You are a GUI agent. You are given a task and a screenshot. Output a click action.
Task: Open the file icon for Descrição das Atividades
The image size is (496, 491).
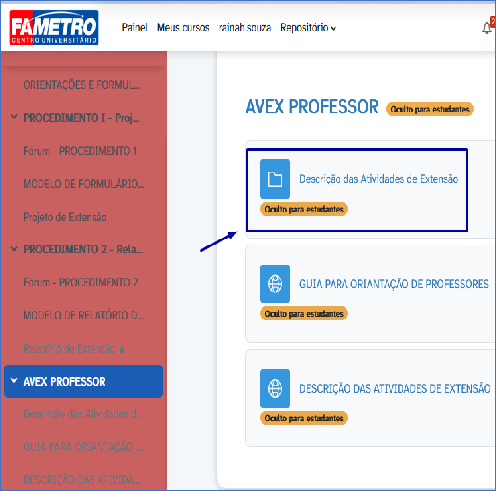coord(275,179)
